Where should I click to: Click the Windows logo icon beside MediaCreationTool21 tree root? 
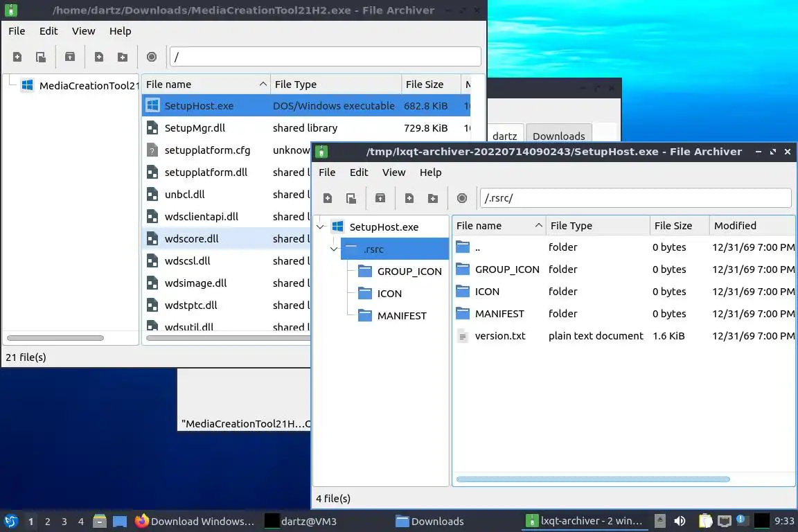(28, 85)
